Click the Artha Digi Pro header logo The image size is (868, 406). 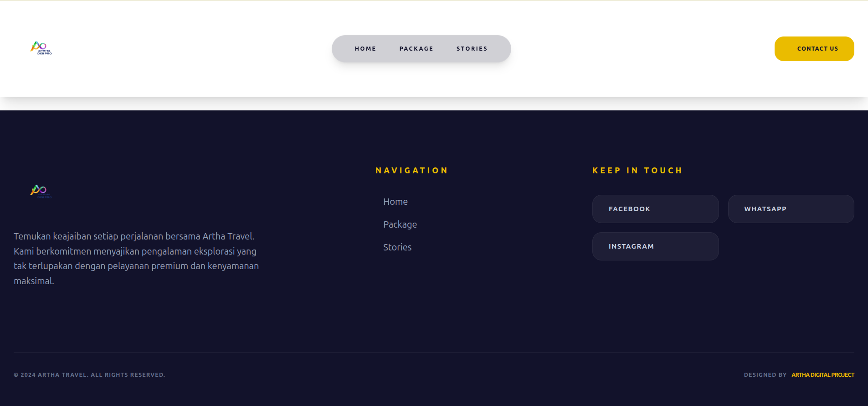tap(41, 48)
